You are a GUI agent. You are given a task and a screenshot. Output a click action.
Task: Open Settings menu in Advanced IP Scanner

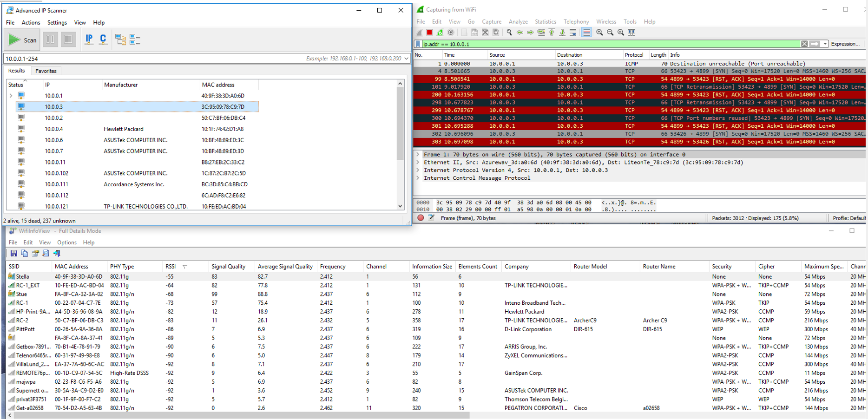(57, 22)
